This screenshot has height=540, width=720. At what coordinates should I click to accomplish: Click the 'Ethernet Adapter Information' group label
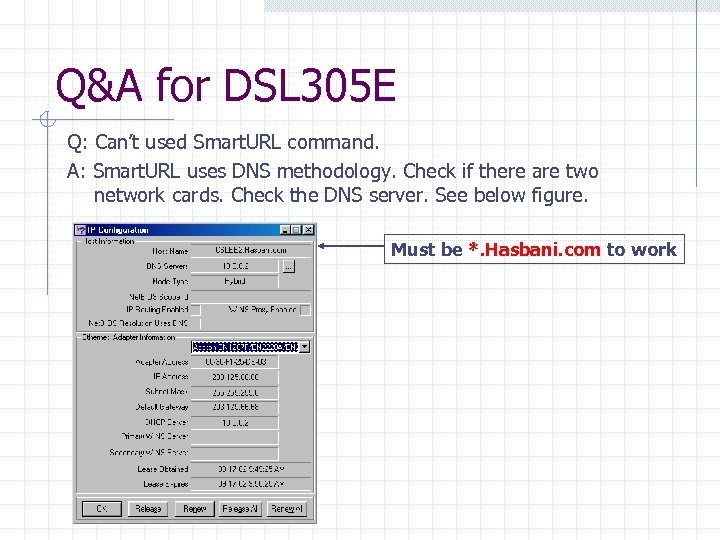(x=129, y=337)
